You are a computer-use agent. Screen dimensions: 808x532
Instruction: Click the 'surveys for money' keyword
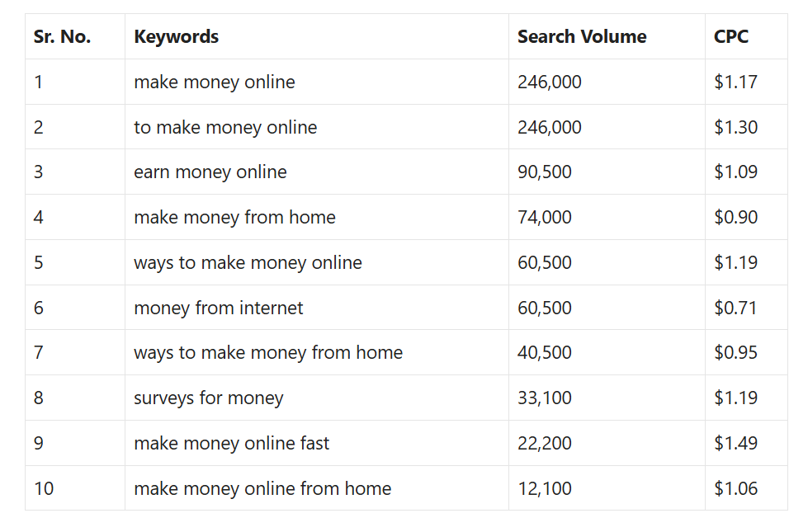coord(208,398)
